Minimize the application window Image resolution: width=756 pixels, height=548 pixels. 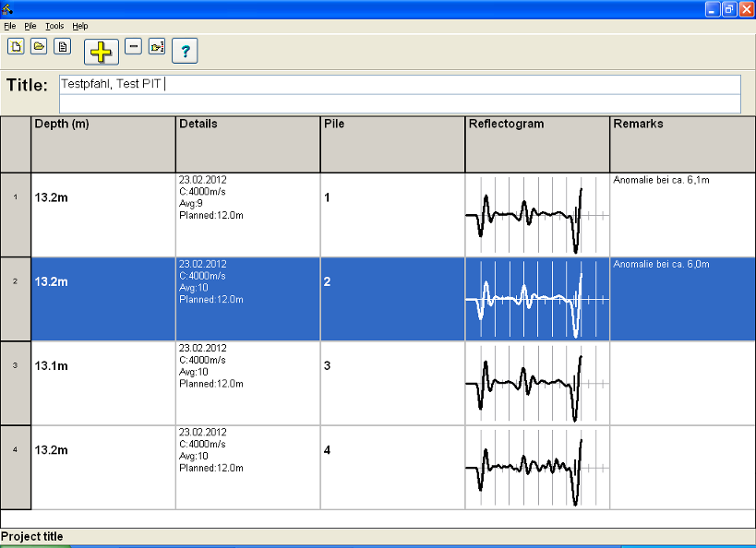click(713, 9)
